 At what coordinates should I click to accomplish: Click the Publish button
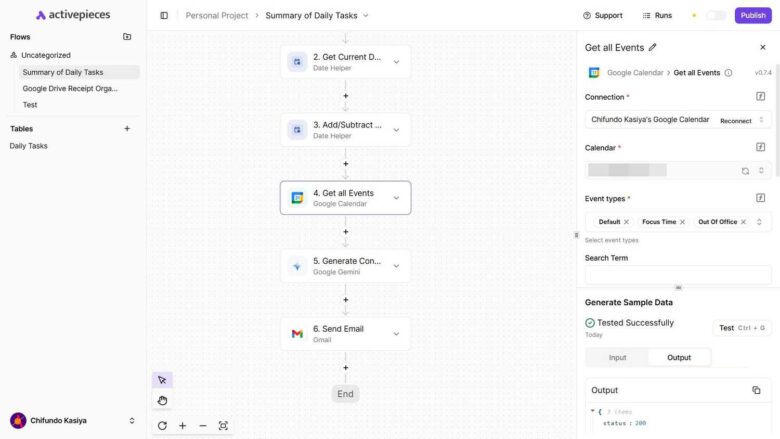752,16
